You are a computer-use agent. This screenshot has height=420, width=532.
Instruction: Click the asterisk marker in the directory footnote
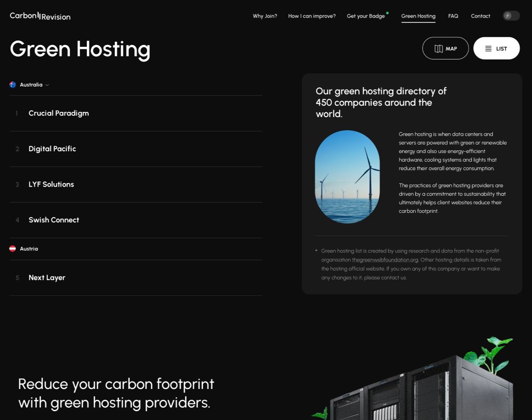pyautogui.click(x=316, y=251)
